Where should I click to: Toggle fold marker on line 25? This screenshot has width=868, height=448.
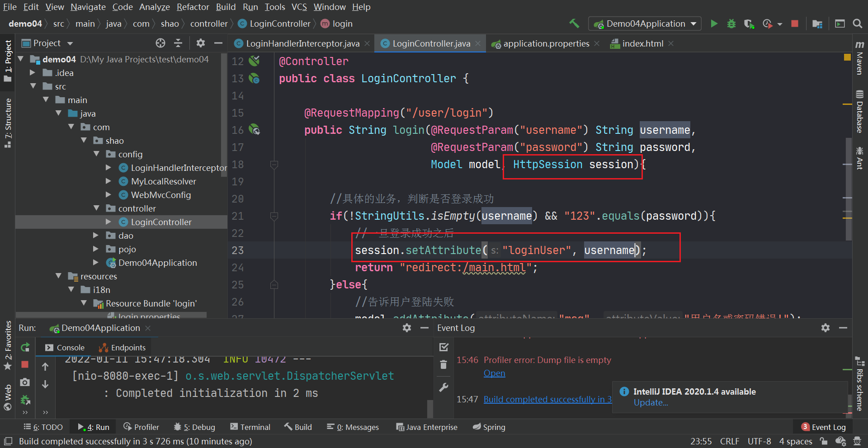[x=274, y=285]
